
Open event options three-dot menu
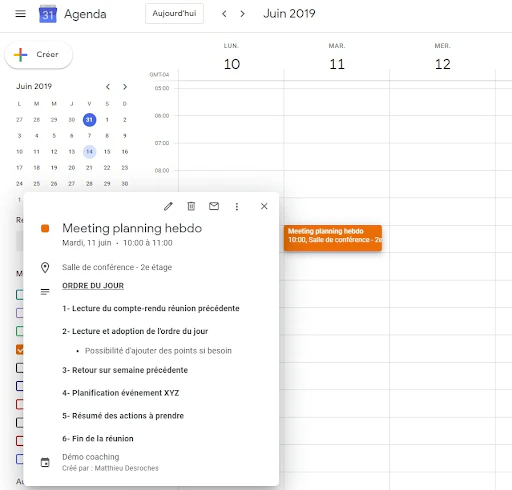(237, 207)
